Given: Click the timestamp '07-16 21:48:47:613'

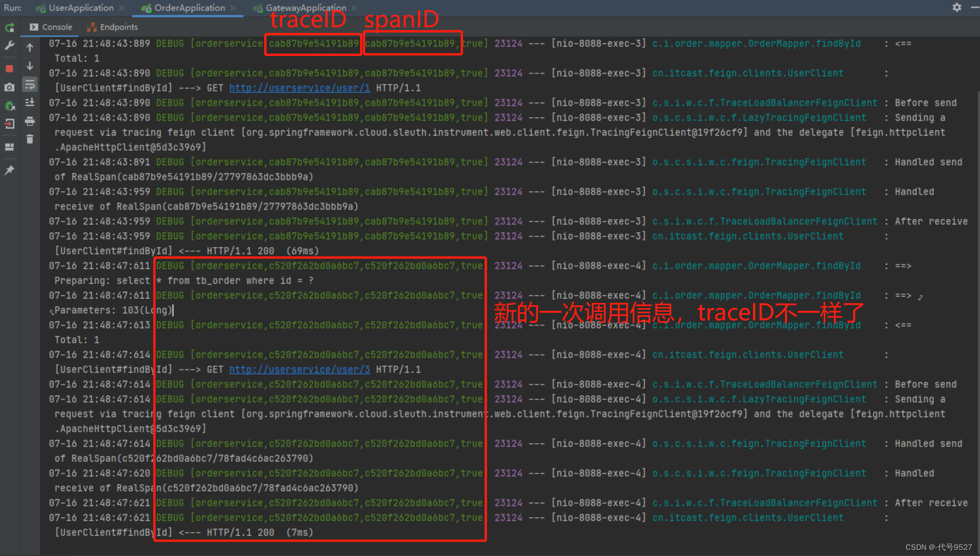Looking at the screenshot, I should pyautogui.click(x=99, y=325).
